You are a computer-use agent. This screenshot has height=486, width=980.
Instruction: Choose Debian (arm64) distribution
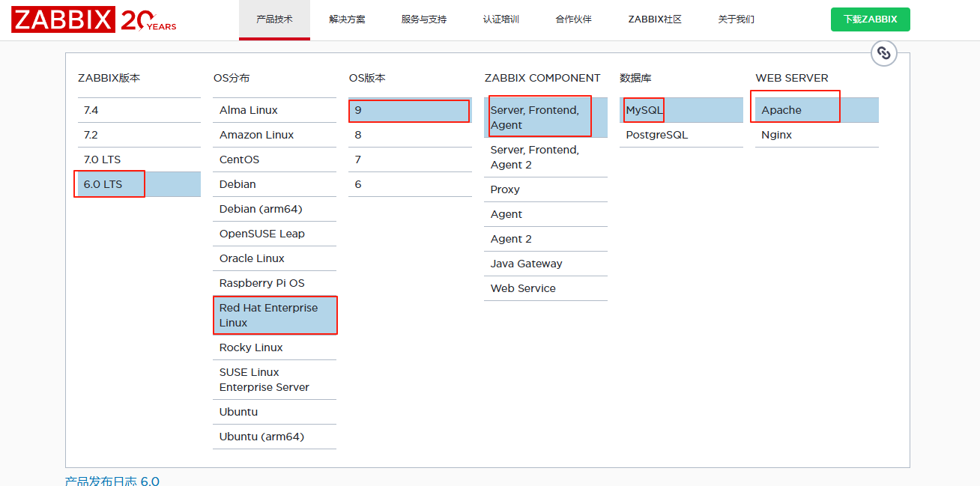(275, 209)
